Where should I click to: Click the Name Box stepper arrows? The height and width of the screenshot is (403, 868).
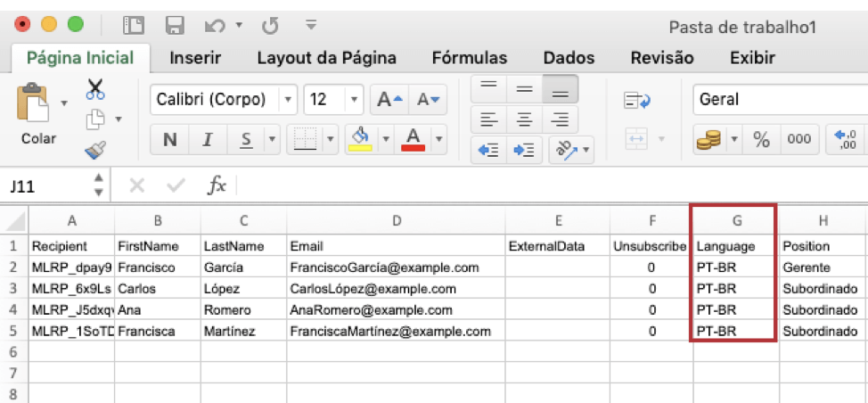pos(99,185)
